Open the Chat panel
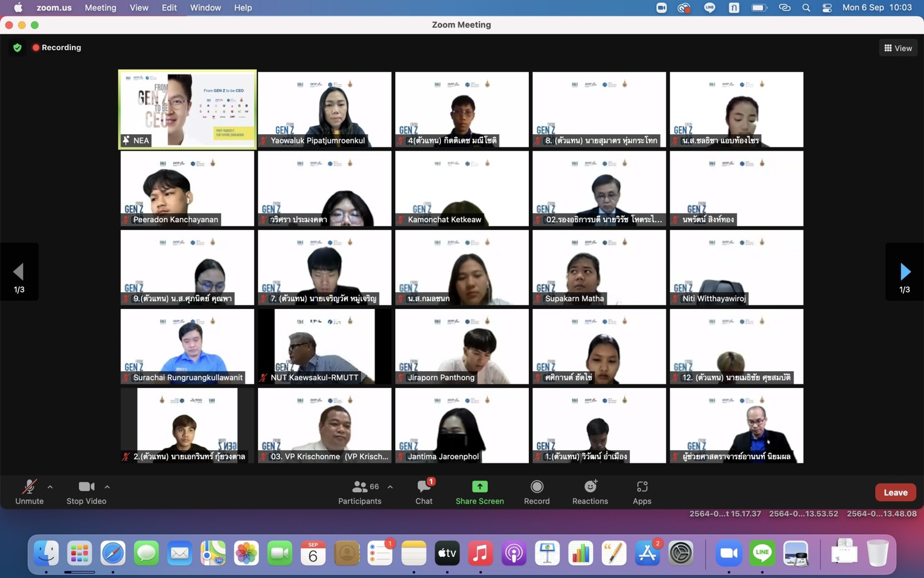The image size is (924, 578). click(424, 492)
